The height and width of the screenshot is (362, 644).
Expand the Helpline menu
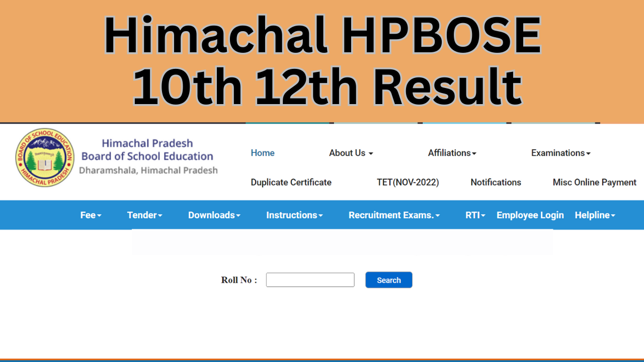pyautogui.click(x=595, y=215)
